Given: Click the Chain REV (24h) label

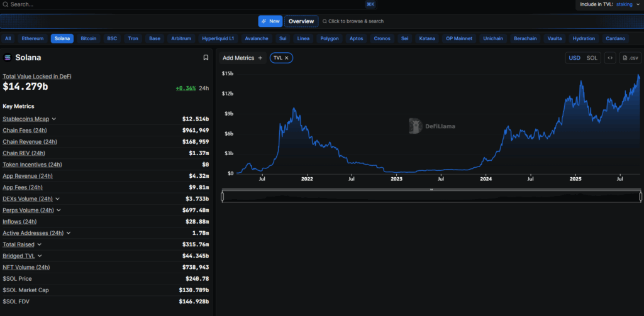Looking at the screenshot, I should [24, 153].
